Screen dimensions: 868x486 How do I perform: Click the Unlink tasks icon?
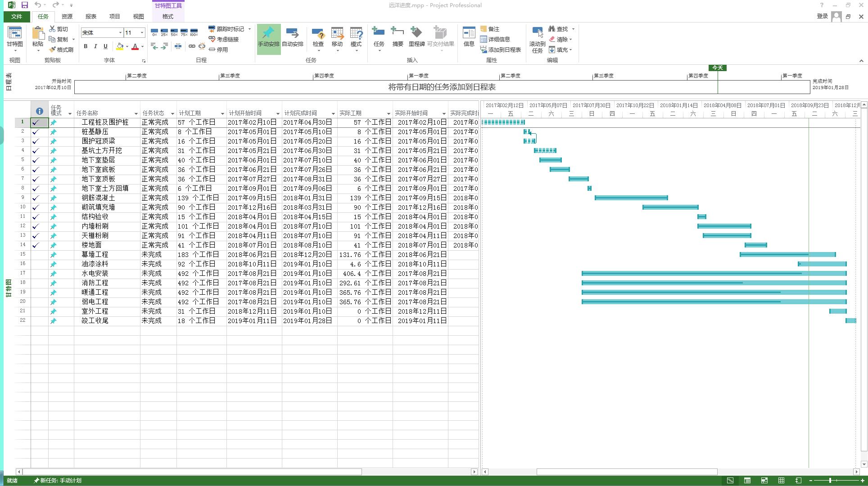point(202,46)
